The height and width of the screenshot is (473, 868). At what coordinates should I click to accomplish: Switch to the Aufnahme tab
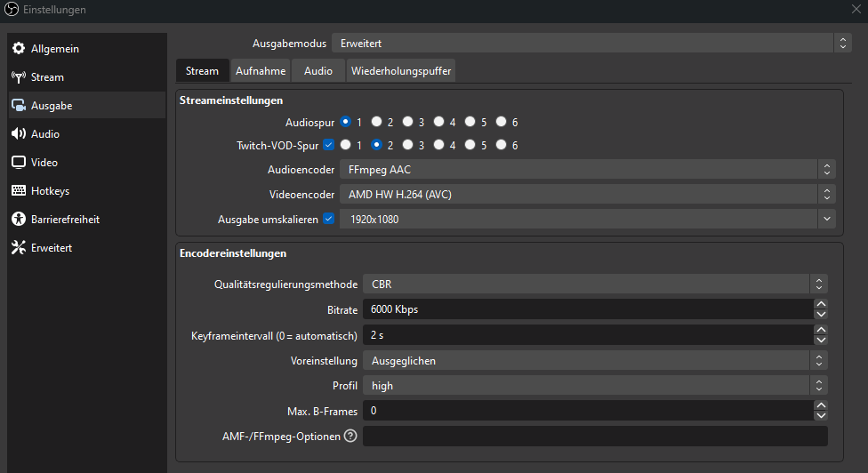pos(261,71)
